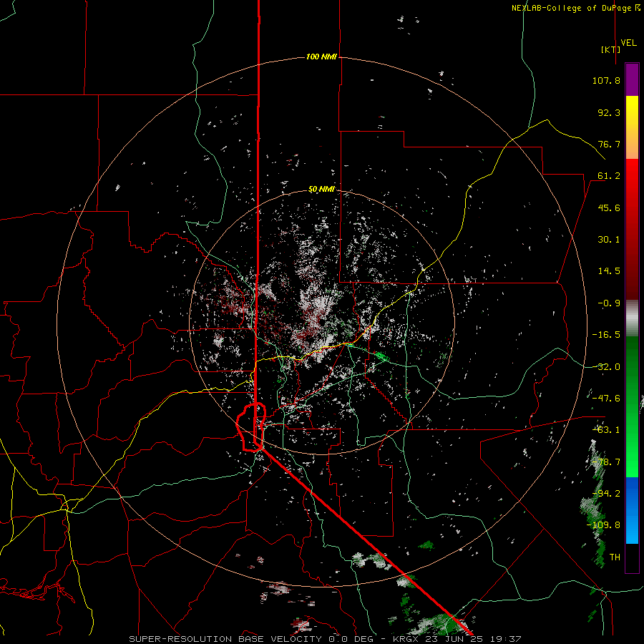The image size is (644, 644).
Task: Select the -109.8 velocity scale value
Action: (603, 525)
